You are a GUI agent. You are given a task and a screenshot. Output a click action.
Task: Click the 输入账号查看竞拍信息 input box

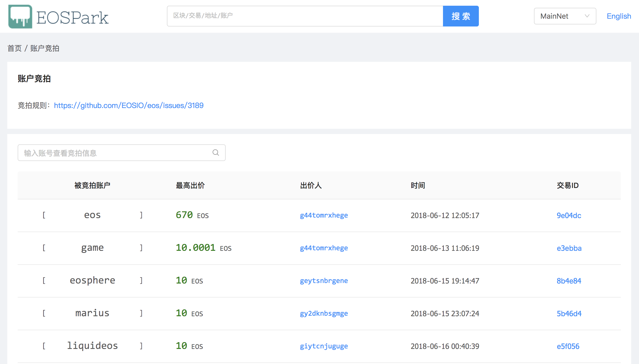[x=121, y=153]
